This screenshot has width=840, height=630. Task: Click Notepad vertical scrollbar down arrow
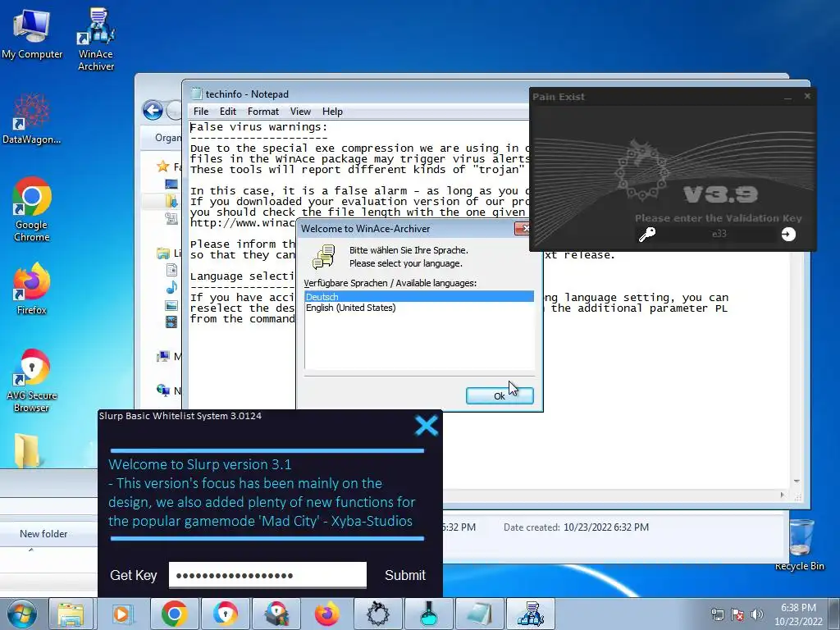[x=797, y=482]
